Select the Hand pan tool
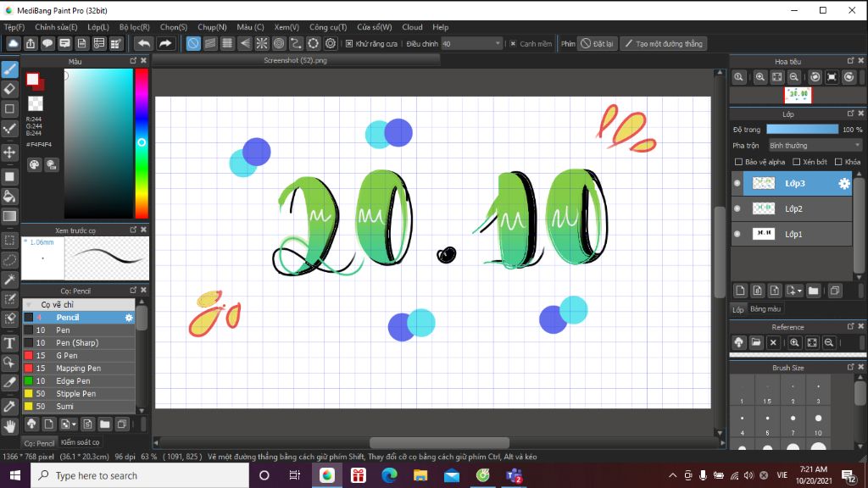The width and height of the screenshot is (868, 488). pos(9,426)
